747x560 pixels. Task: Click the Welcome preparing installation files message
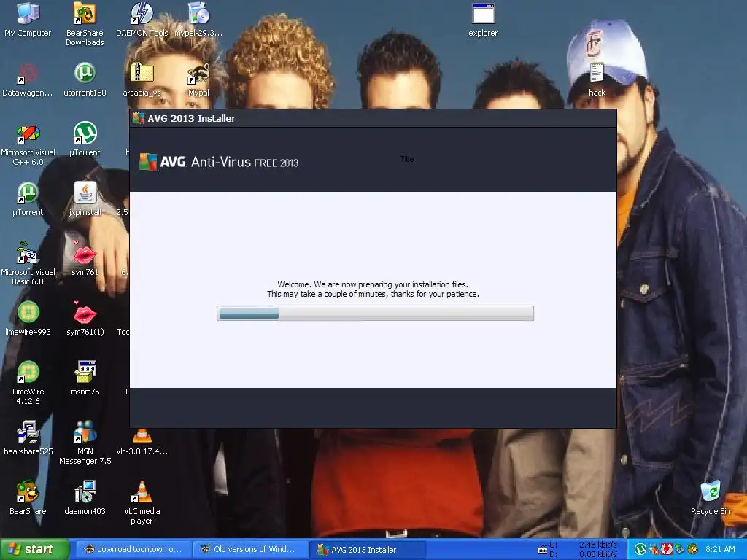click(x=373, y=289)
